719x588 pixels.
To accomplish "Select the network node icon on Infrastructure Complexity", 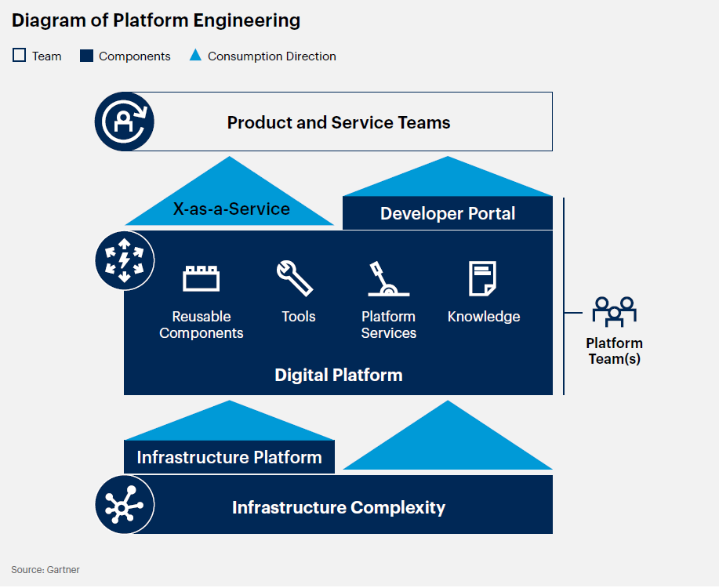I will [124, 504].
